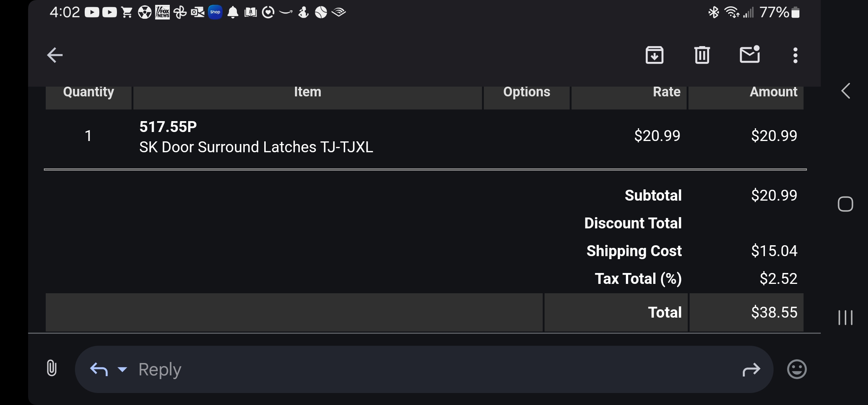
Task: Expand the reply options dropdown arrow
Action: click(x=122, y=369)
